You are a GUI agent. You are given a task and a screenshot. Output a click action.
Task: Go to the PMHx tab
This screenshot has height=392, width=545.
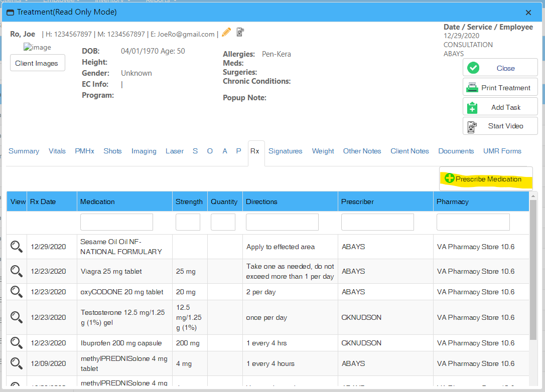[x=84, y=151]
